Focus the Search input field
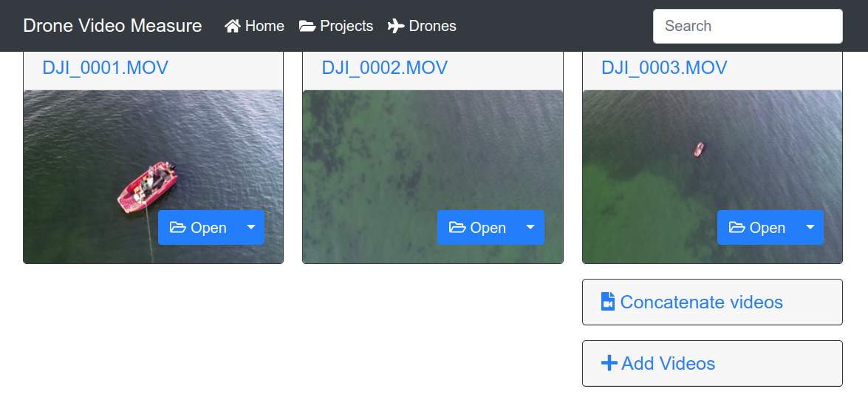This screenshot has height=406, width=868. [748, 26]
